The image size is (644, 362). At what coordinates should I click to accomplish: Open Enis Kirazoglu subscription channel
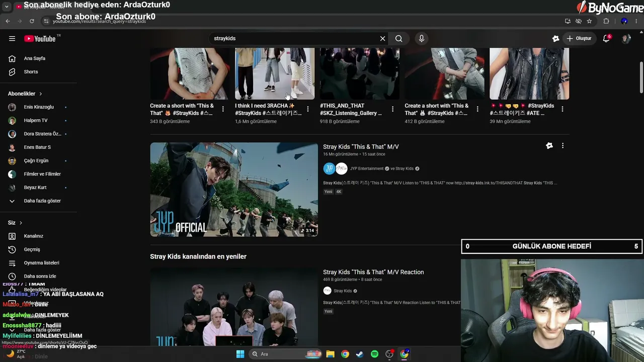39,107
